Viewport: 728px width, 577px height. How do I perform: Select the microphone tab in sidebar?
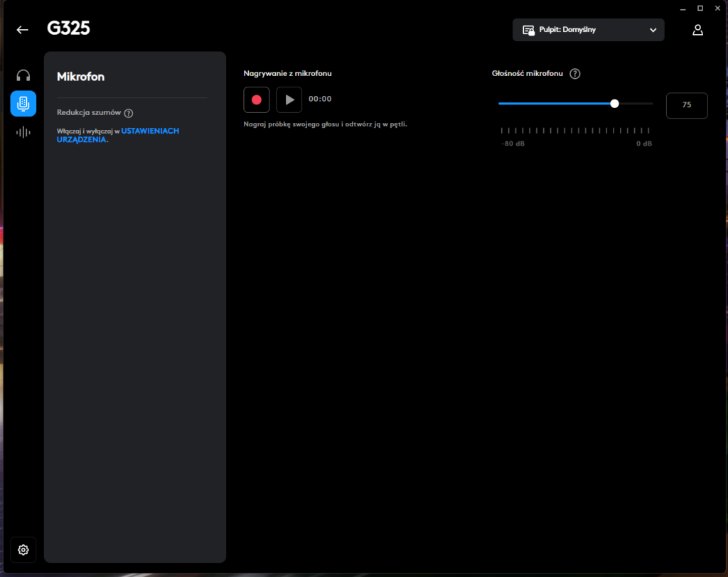tap(23, 104)
